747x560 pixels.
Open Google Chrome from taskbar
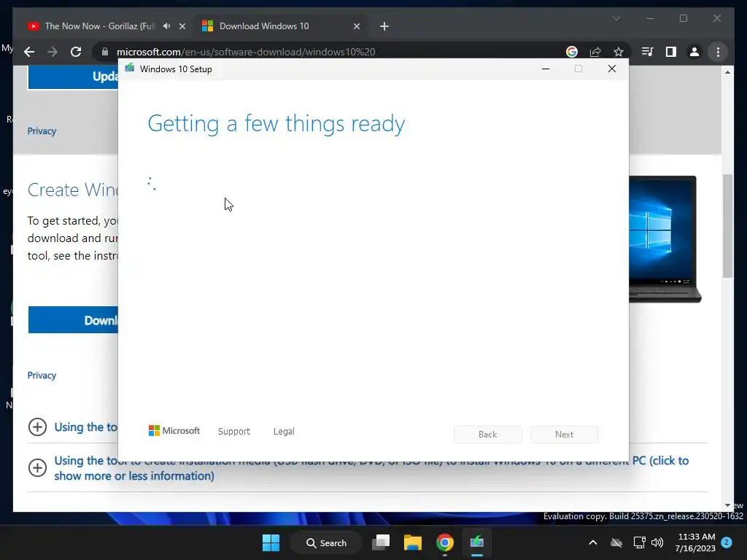(x=444, y=542)
